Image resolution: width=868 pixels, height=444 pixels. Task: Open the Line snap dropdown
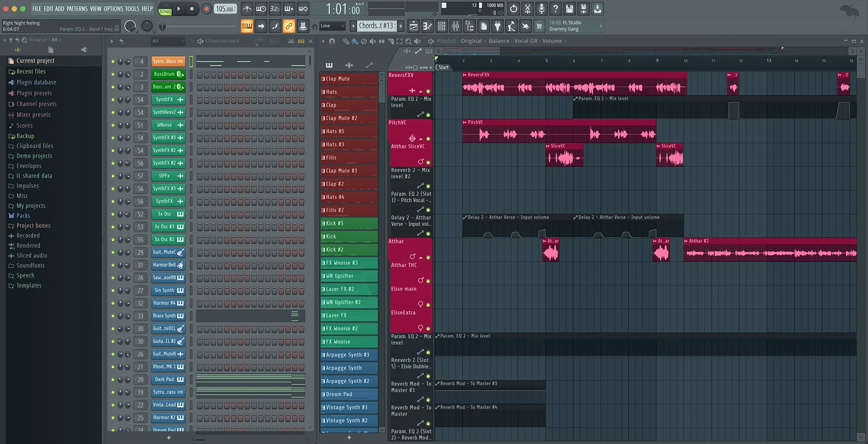[332, 26]
